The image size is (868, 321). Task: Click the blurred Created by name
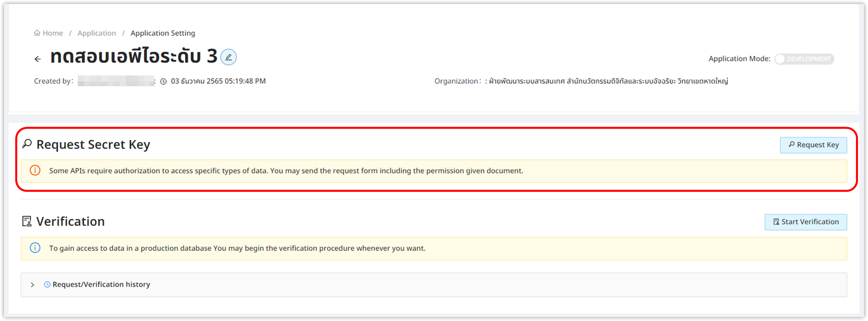(x=116, y=81)
